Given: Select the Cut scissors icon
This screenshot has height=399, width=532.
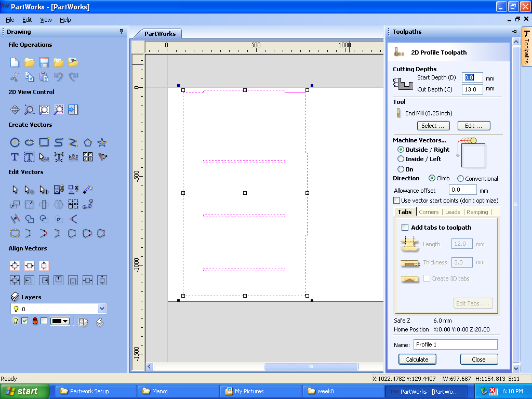Looking at the screenshot, I should coord(15,77).
